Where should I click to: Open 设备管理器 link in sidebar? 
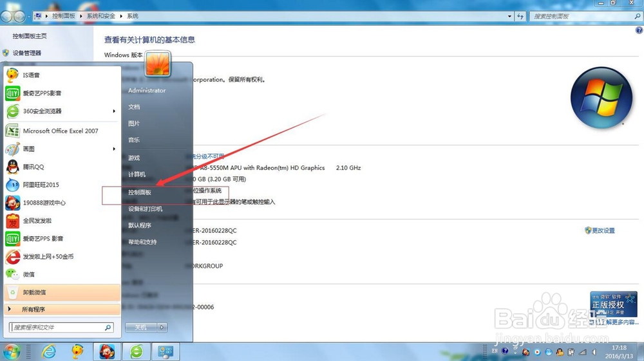click(26, 53)
